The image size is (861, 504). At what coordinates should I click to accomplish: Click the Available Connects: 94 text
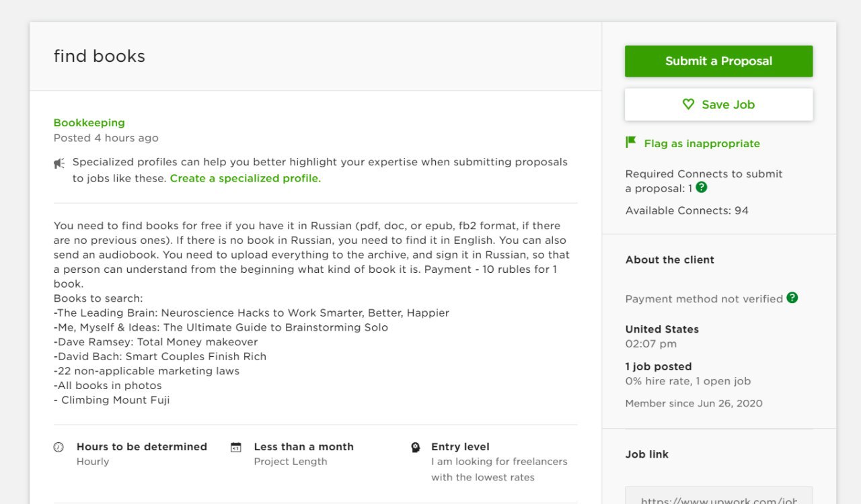click(687, 211)
